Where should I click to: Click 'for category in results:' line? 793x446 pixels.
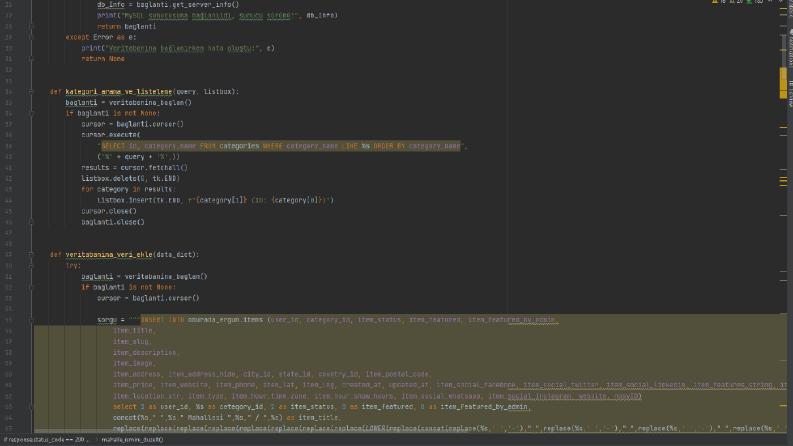[x=128, y=189]
